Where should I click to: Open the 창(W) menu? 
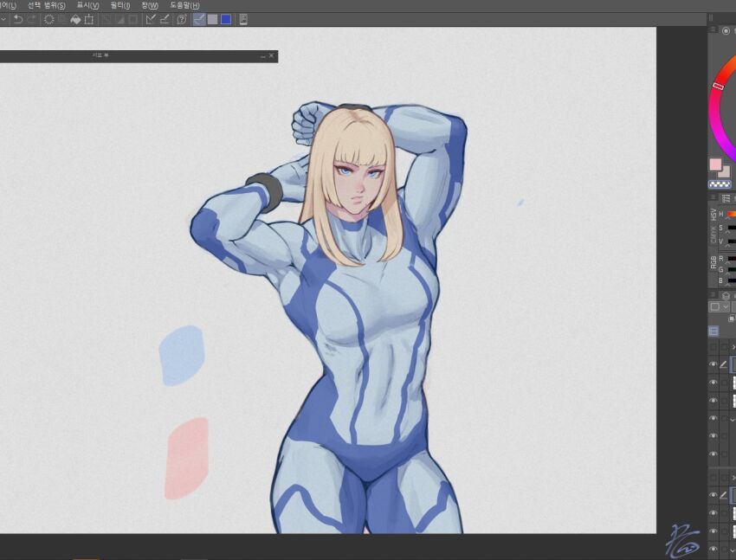click(x=150, y=6)
